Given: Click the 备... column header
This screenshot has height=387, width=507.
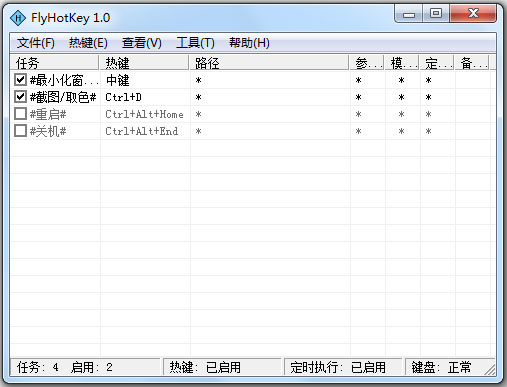Looking at the screenshot, I should [x=472, y=63].
